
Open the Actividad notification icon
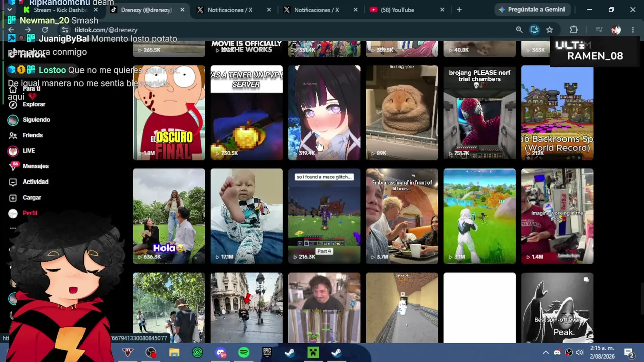13,182
